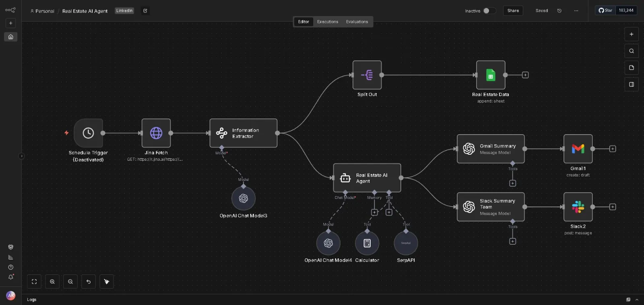Screen dimensions: 644x305
Task: Open the user avatar menu
Action: tap(11, 295)
